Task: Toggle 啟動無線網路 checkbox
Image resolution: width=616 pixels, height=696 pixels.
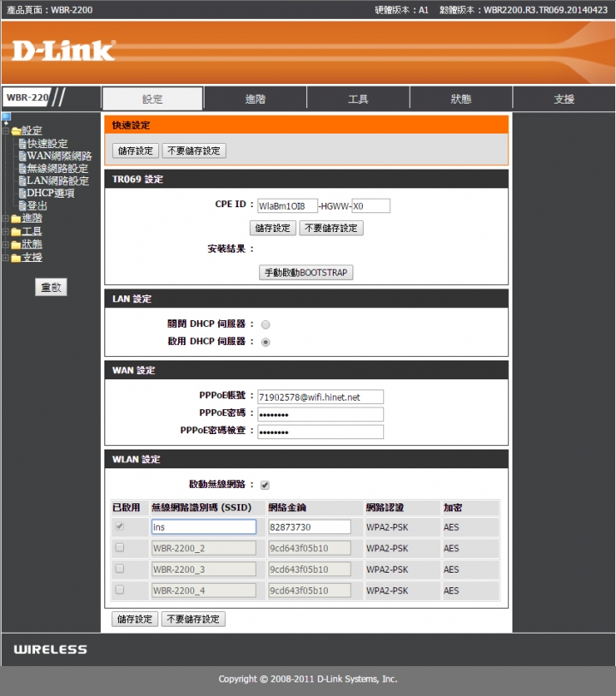Action: [264, 485]
